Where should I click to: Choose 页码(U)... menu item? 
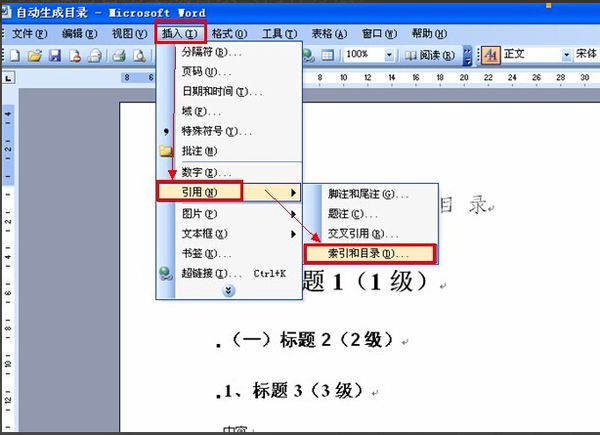point(229,72)
